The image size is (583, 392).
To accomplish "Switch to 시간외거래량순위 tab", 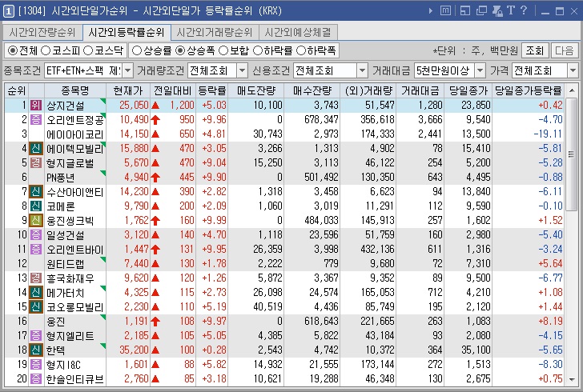I will 215,33.
